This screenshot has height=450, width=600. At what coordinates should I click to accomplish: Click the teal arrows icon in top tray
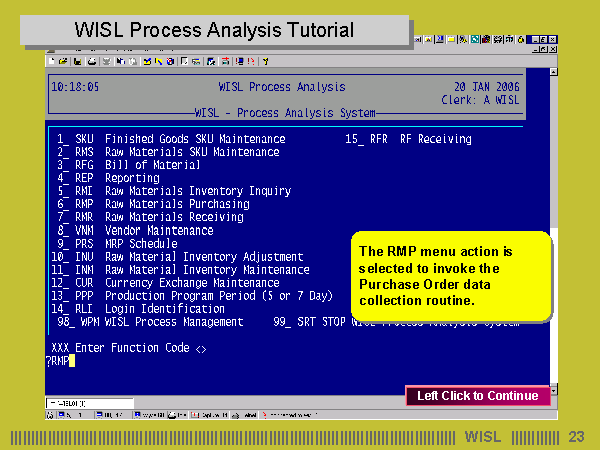point(475,39)
